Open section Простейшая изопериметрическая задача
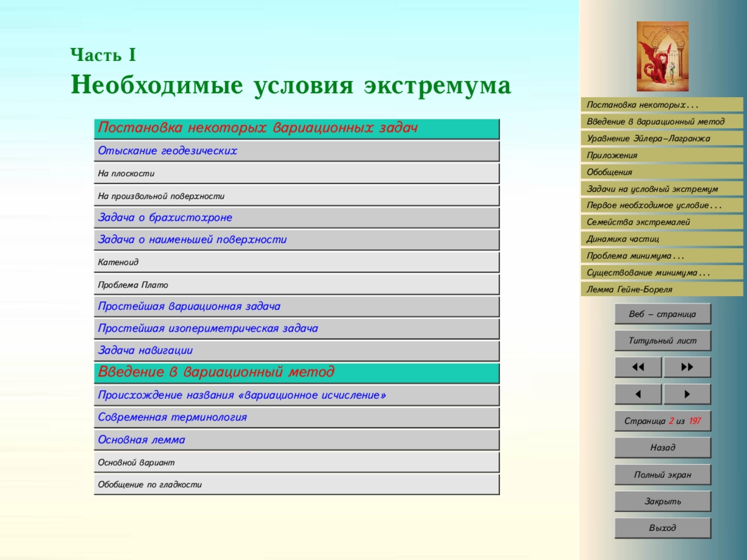The width and height of the screenshot is (747, 560). (x=297, y=329)
